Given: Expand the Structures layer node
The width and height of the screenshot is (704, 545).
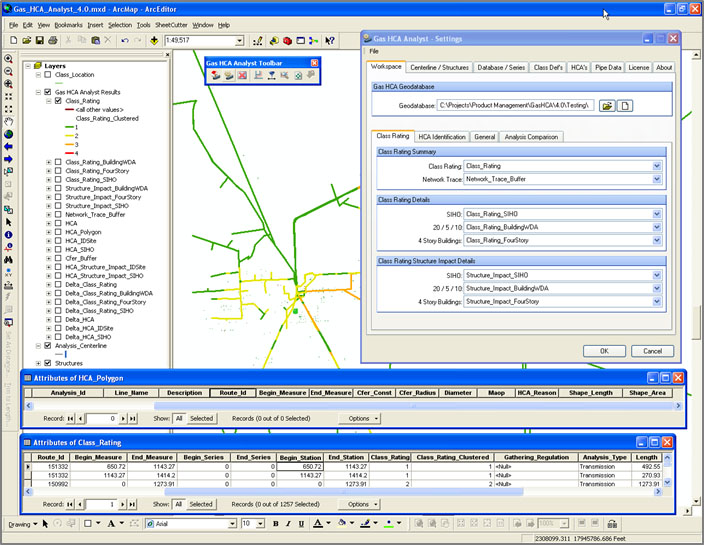Looking at the screenshot, I should tap(38, 363).
